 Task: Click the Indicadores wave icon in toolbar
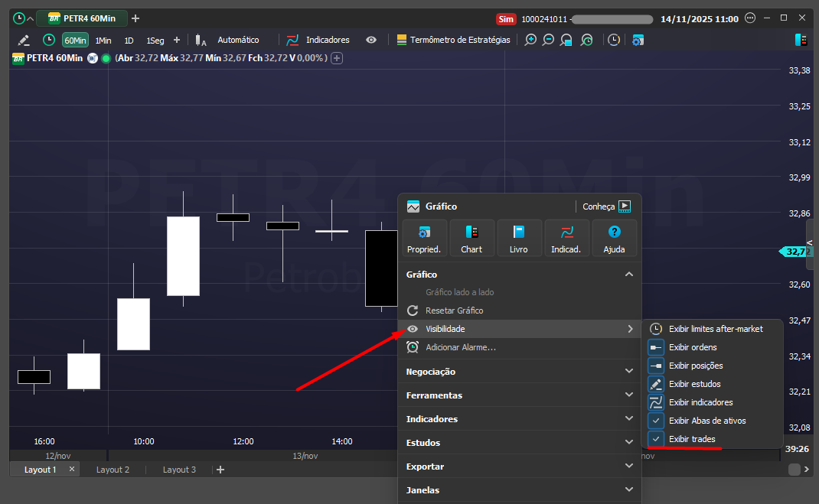point(292,41)
